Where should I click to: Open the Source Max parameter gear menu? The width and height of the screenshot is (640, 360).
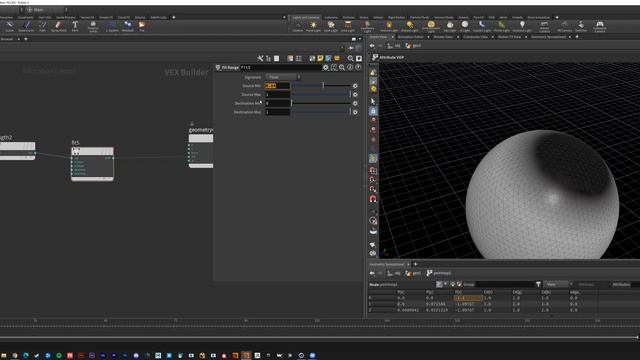[355, 94]
